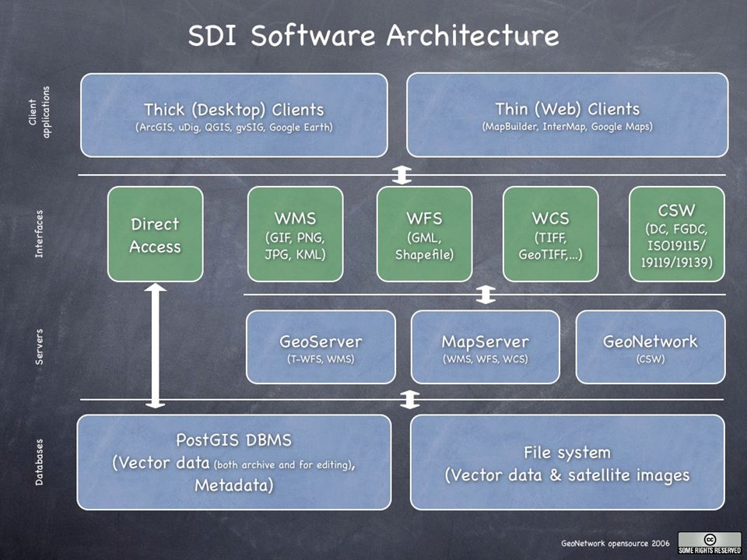Viewport: 747px width, 560px height.
Task: Click the (T-WFS, WMS) text under GeoServer
Action: [321, 359]
